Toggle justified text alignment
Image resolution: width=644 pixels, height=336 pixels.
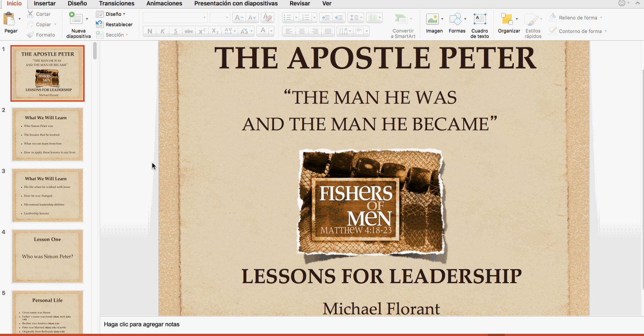tap(328, 31)
